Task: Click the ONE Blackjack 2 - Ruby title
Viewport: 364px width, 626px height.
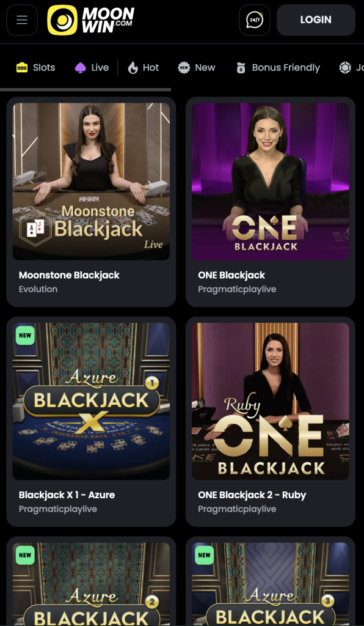Action: pyautogui.click(x=252, y=495)
